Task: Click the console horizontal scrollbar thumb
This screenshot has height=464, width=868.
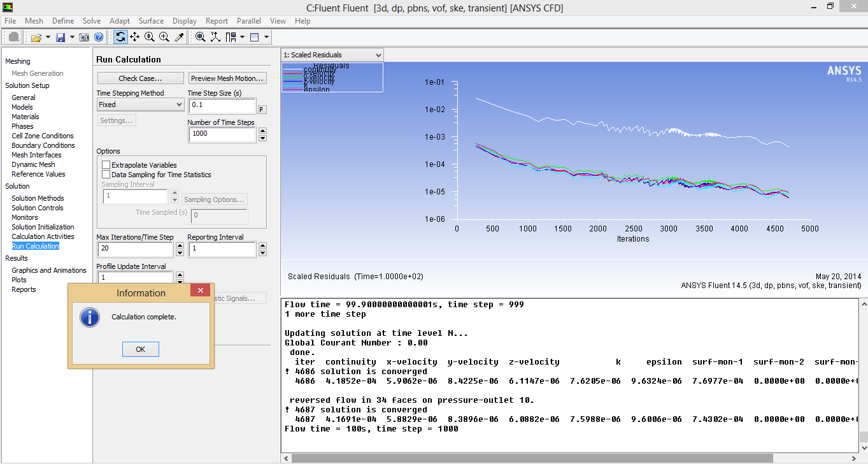Action: [x=532, y=458]
